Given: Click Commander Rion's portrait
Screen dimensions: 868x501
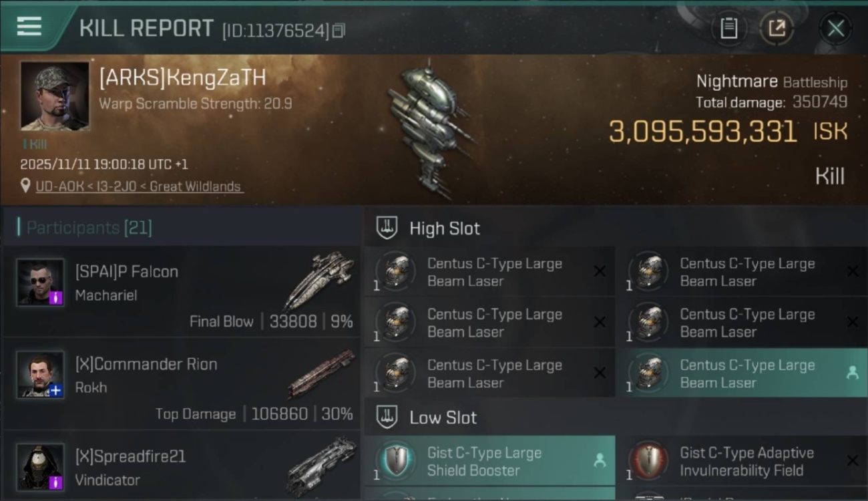Looking at the screenshot, I should click(41, 374).
